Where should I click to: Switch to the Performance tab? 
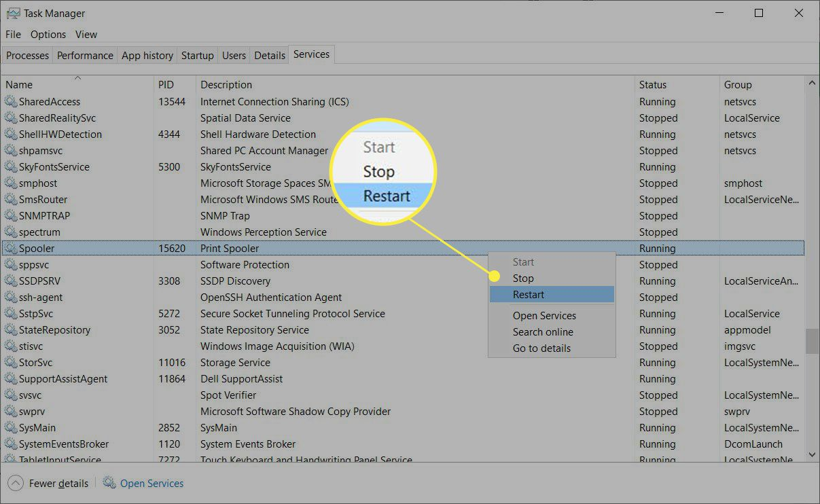[x=85, y=56]
